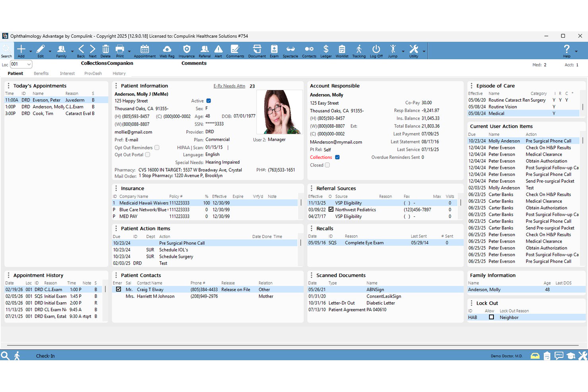The width and height of the screenshot is (588, 392).
Task: Click the yellow inbox tray icon
Action: click(x=535, y=356)
